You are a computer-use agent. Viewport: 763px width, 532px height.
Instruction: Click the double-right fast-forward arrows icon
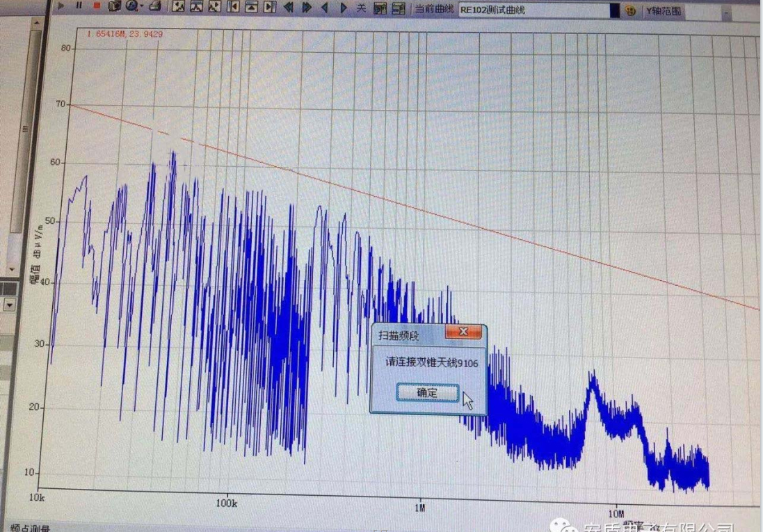[x=307, y=8]
